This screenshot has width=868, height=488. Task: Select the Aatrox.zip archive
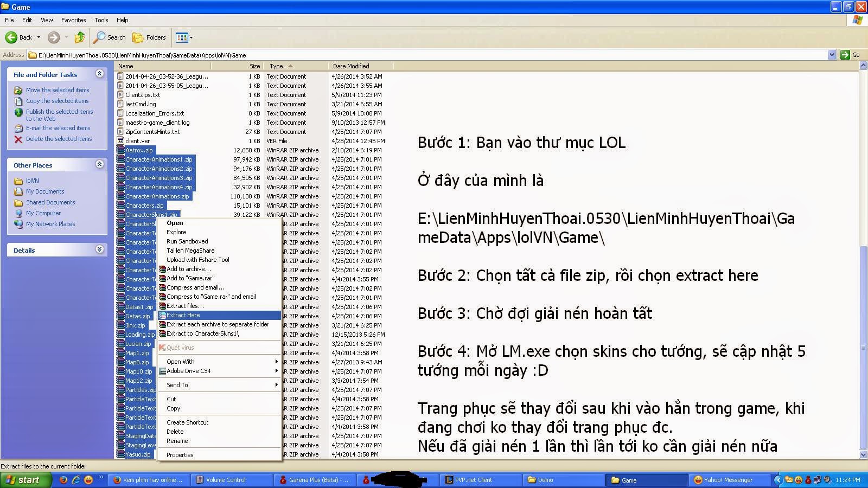(x=139, y=150)
